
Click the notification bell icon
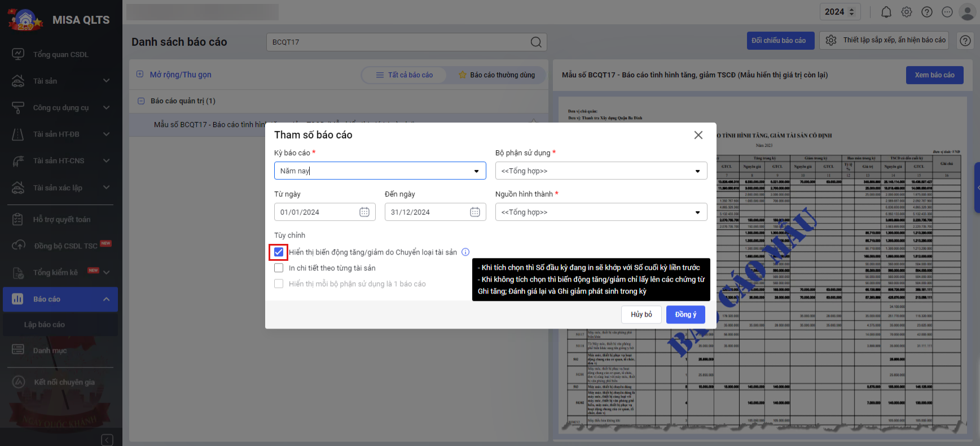(886, 12)
